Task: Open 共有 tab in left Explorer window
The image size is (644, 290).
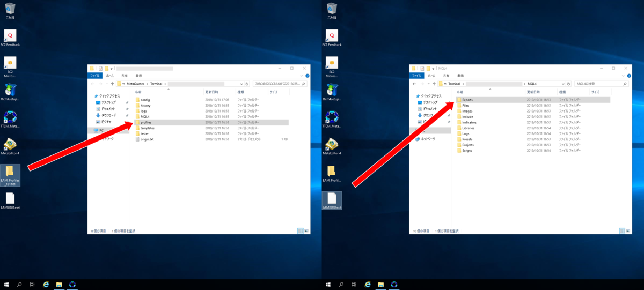Action: 125,76
